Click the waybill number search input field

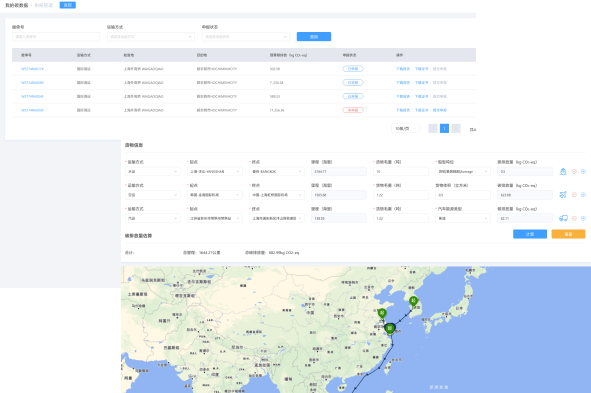(x=56, y=37)
